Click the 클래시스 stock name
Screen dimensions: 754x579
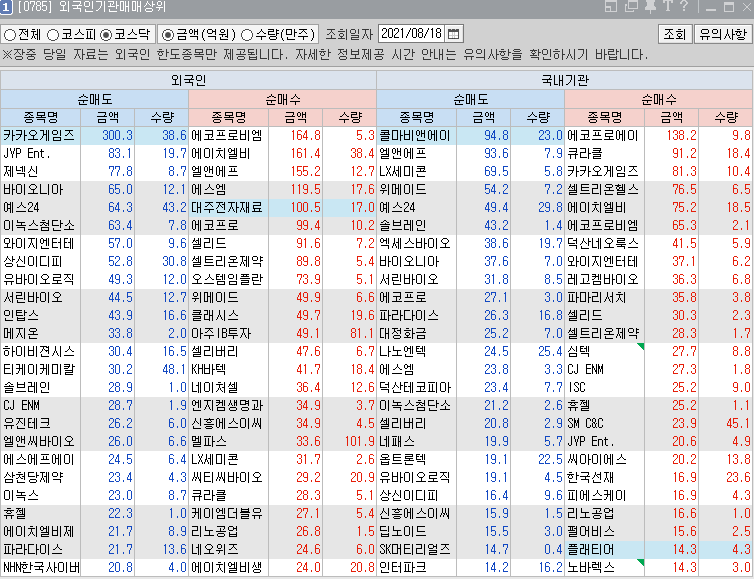[x=215, y=315]
